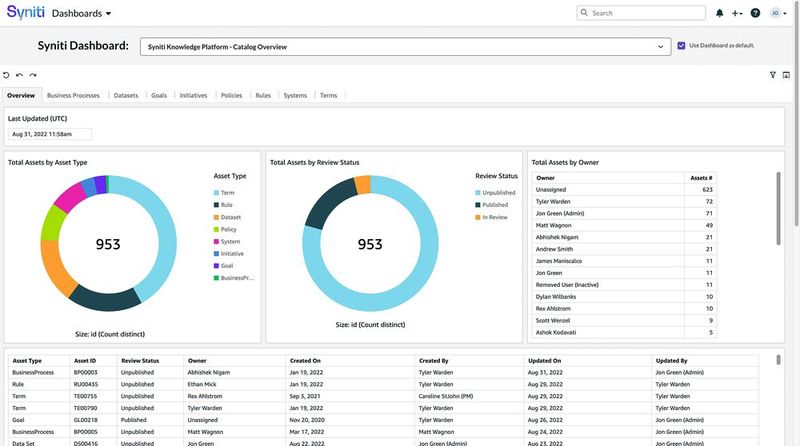Open the plus add-new dropdown

click(738, 13)
